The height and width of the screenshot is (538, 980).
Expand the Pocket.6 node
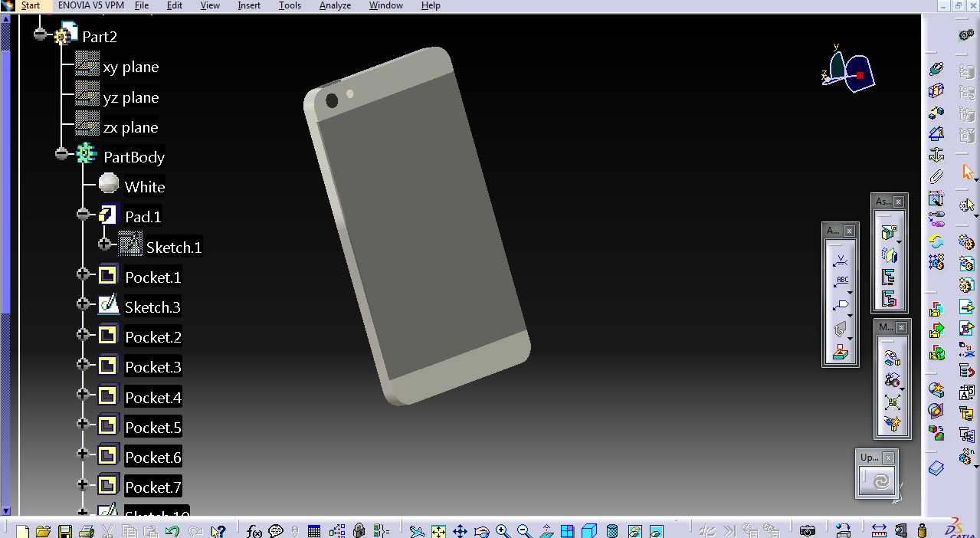click(84, 454)
